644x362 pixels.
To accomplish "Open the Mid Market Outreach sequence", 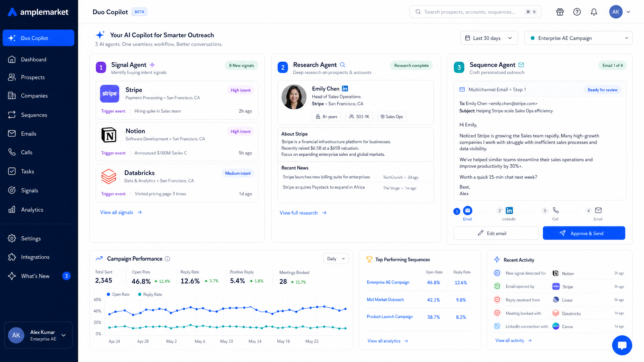I will [x=385, y=300].
